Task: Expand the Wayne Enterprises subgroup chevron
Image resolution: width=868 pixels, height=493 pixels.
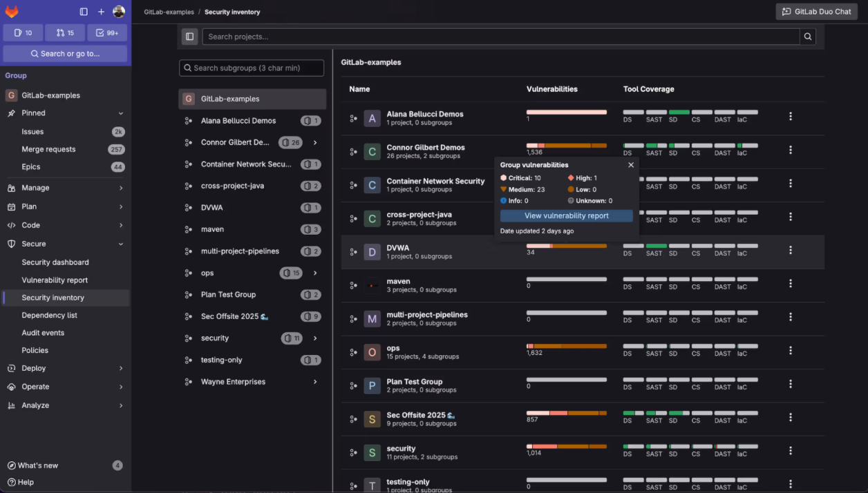Action: click(315, 382)
